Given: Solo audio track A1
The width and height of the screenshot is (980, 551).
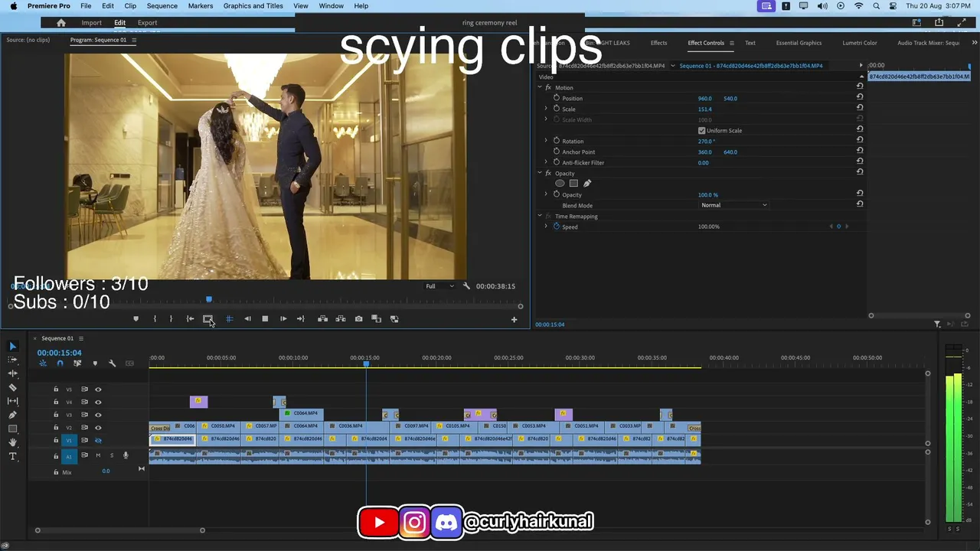Looking at the screenshot, I should [112, 455].
